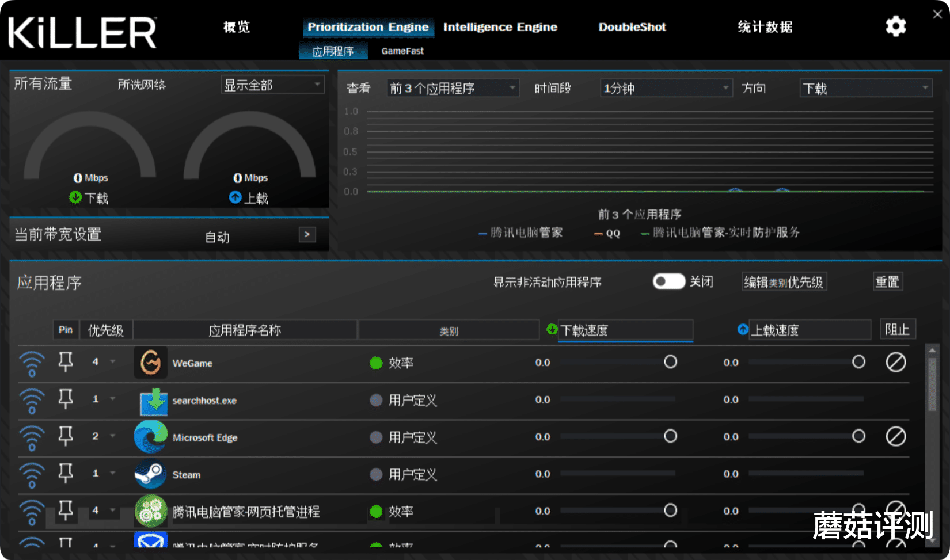Pin the Steam row
This screenshot has height=560, width=950.
click(x=66, y=473)
